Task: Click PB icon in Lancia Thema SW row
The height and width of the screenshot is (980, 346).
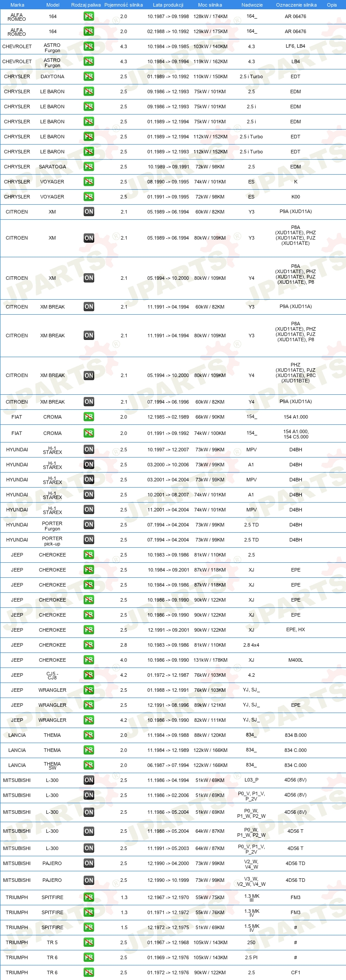Action: point(88,765)
